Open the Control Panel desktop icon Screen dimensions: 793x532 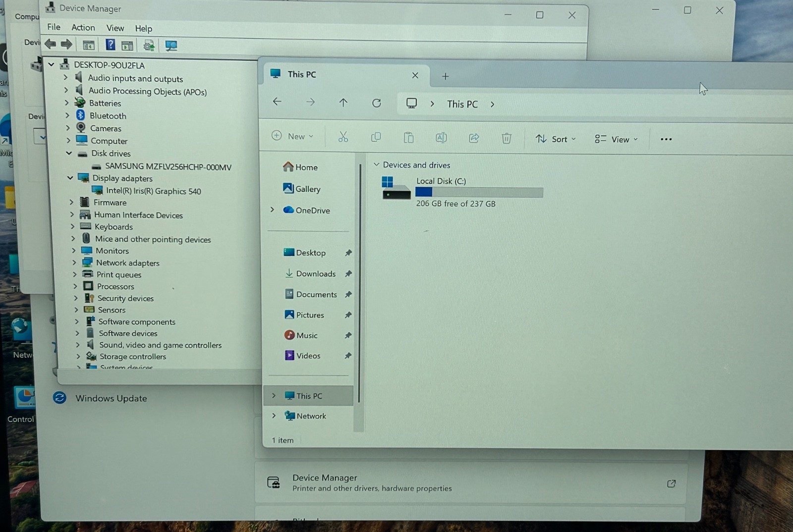click(22, 405)
